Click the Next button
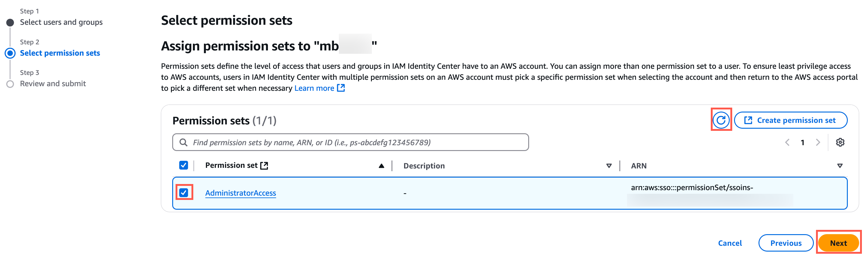This screenshot has width=868, height=258. (x=838, y=243)
